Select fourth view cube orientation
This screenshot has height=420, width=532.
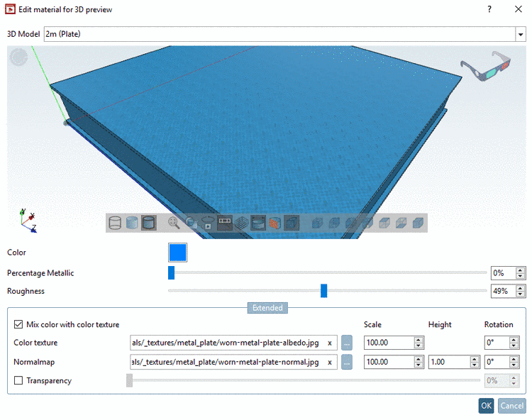[x=367, y=223]
